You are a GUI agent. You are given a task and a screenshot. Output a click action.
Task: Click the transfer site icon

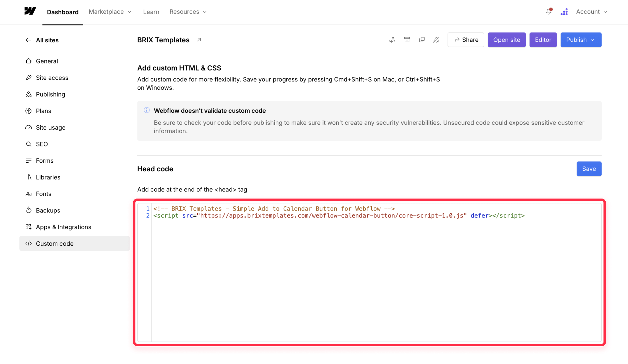(392, 40)
